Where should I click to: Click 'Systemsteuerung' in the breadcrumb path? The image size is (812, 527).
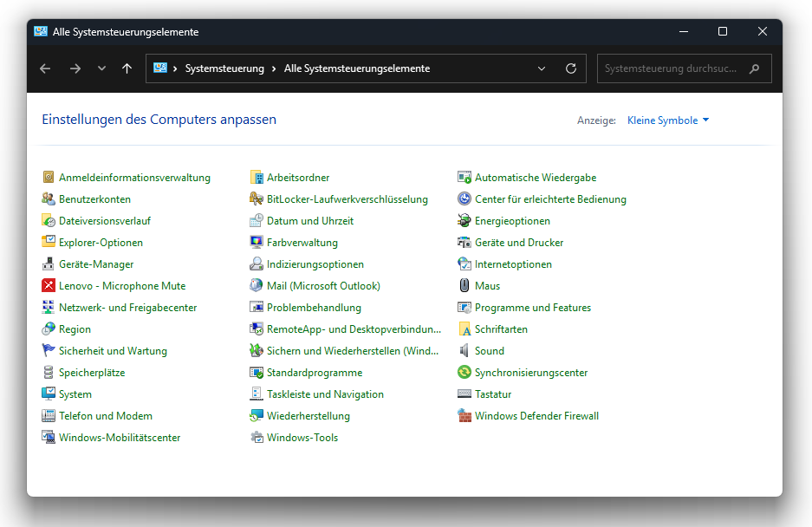pos(224,68)
